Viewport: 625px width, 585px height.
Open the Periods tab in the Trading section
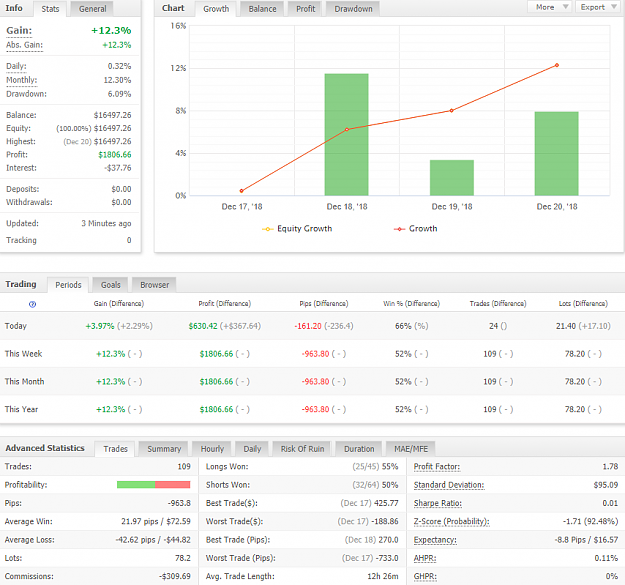click(68, 285)
